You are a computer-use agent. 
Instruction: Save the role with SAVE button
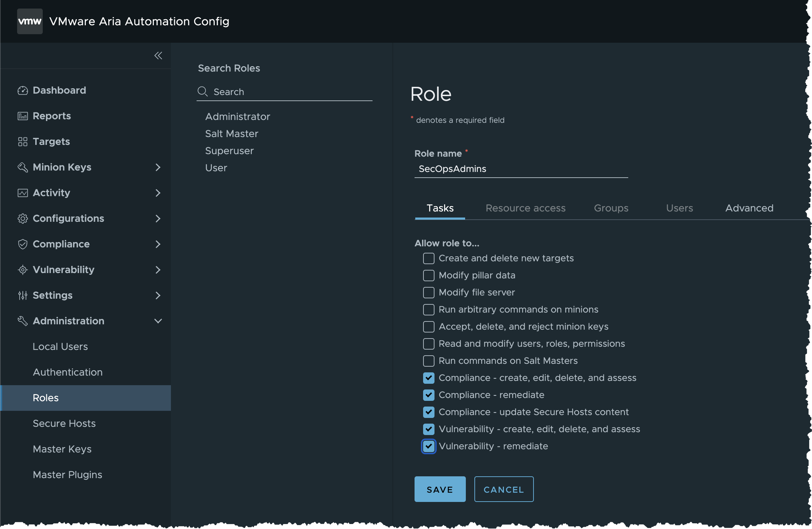click(440, 489)
